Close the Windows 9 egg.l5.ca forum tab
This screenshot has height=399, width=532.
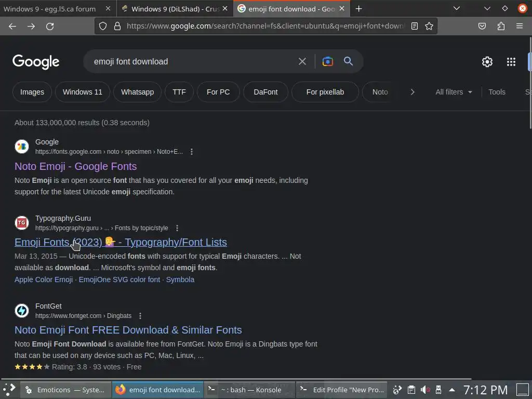(108, 9)
